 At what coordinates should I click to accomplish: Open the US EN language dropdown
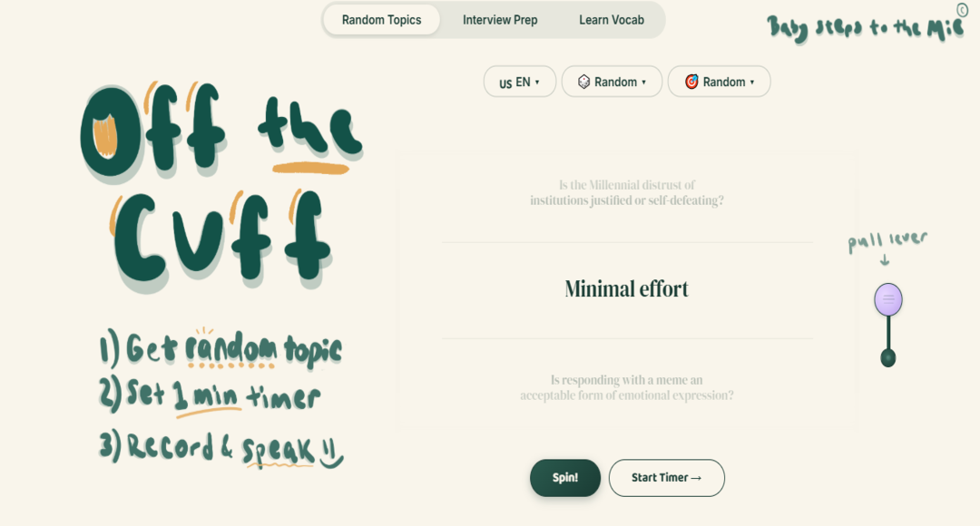[519, 82]
